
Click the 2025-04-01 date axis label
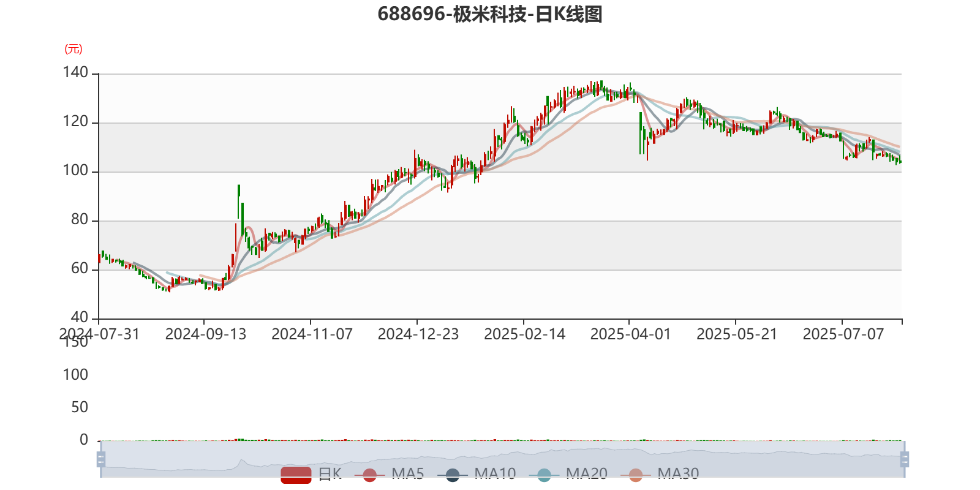pyautogui.click(x=631, y=334)
